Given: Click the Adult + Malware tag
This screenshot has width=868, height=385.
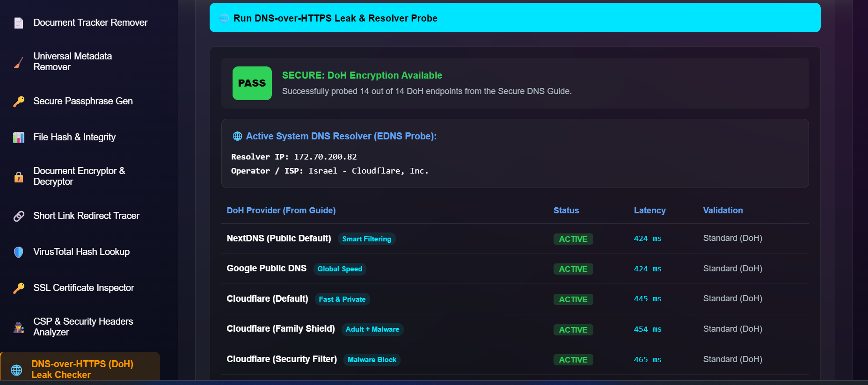Looking at the screenshot, I should point(372,329).
